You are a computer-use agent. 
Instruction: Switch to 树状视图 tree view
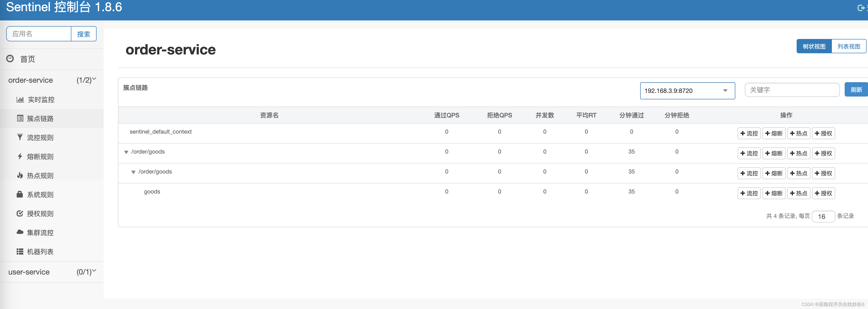[814, 47]
